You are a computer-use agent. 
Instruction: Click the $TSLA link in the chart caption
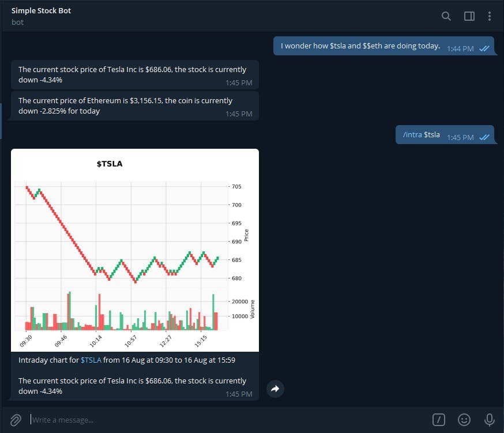pos(91,360)
